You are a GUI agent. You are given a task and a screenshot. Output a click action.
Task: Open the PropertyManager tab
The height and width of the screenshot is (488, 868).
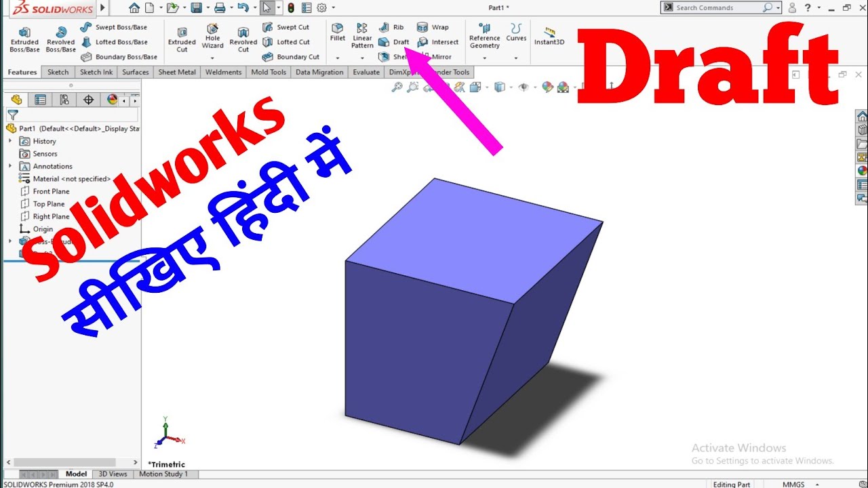coord(41,100)
